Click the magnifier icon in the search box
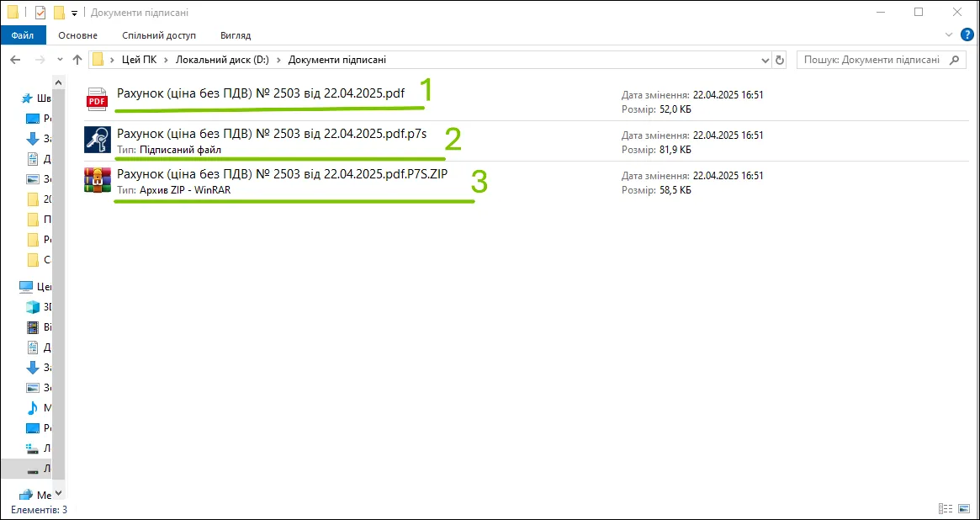Viewport: 980px width, 520px height. [954, 60]
